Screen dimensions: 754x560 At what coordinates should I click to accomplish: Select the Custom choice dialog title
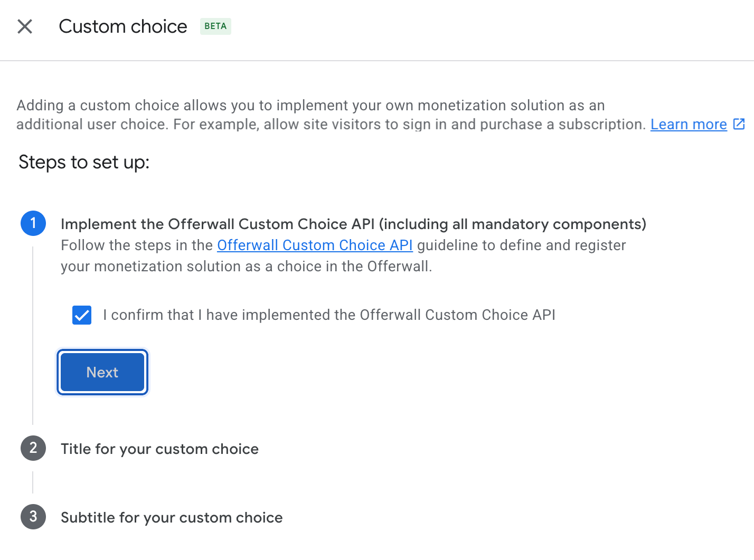coord(123,26)
